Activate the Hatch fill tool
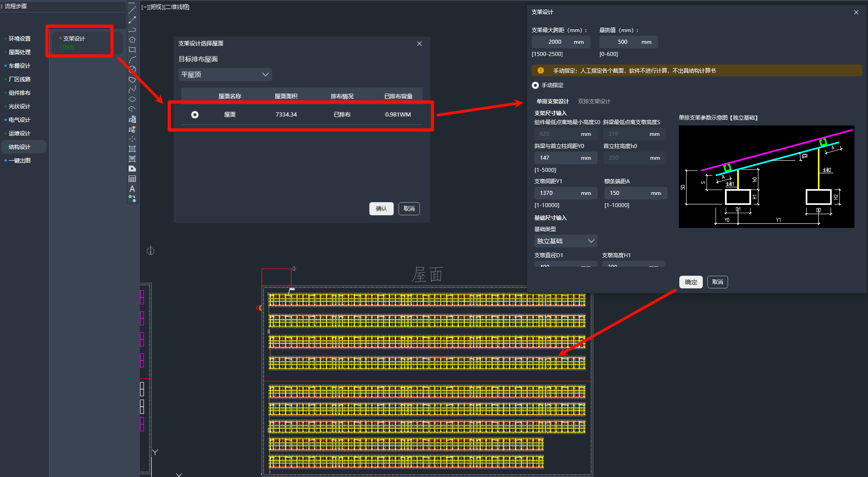 click(132, 149)
